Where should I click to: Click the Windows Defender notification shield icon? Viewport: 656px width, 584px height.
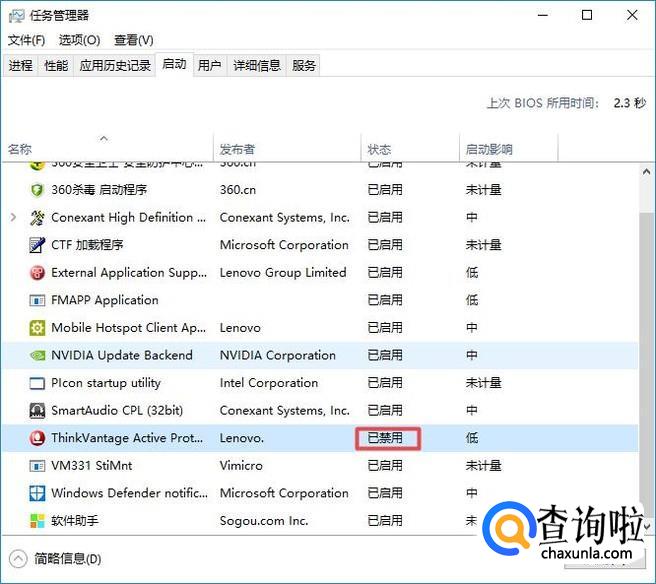[37, 494]
